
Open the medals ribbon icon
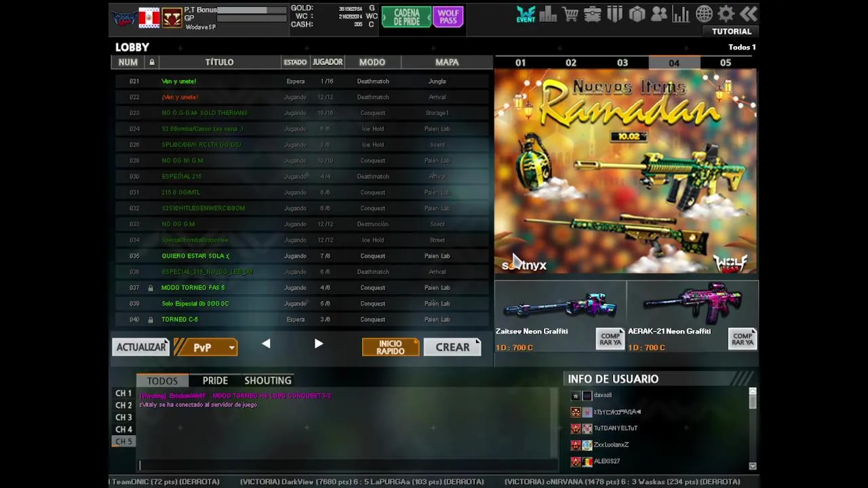(x=615, y=14)
